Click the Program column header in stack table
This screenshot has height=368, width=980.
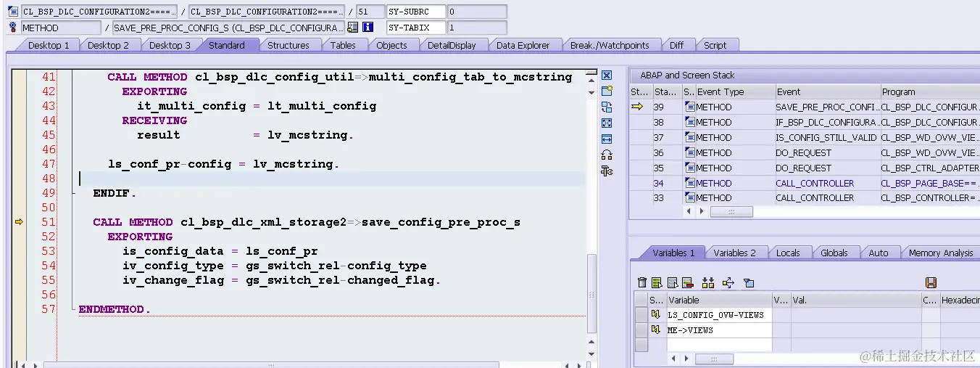click(929, 92)
